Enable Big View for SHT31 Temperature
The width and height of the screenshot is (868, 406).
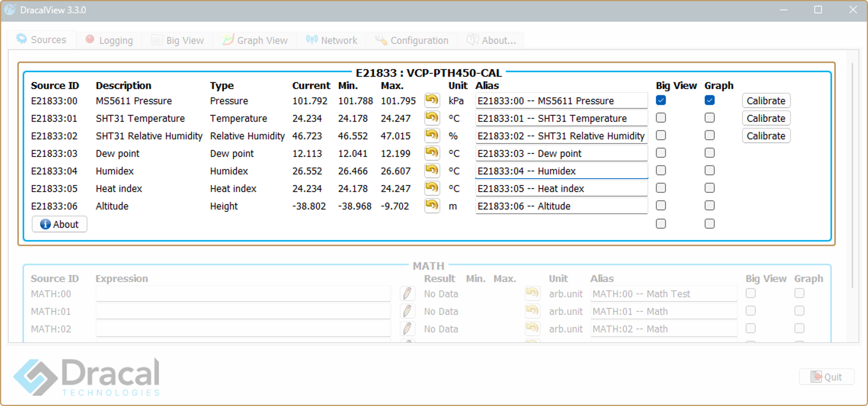coord(661,118)
